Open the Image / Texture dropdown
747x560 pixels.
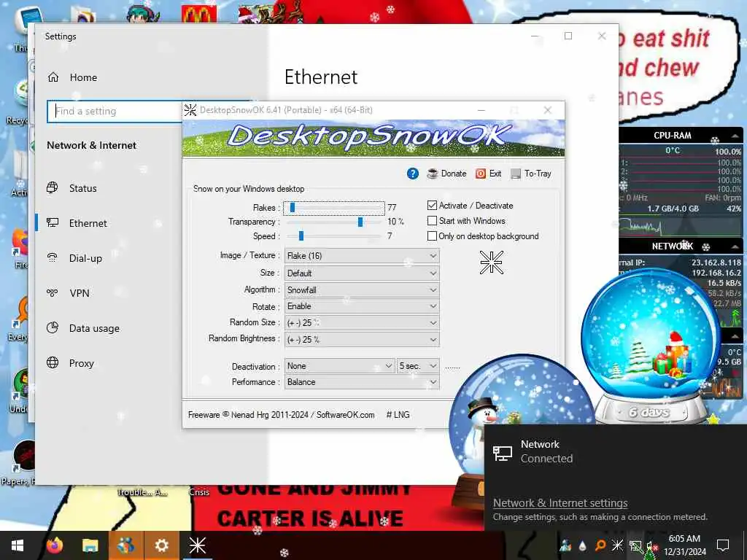coord(362,256)
